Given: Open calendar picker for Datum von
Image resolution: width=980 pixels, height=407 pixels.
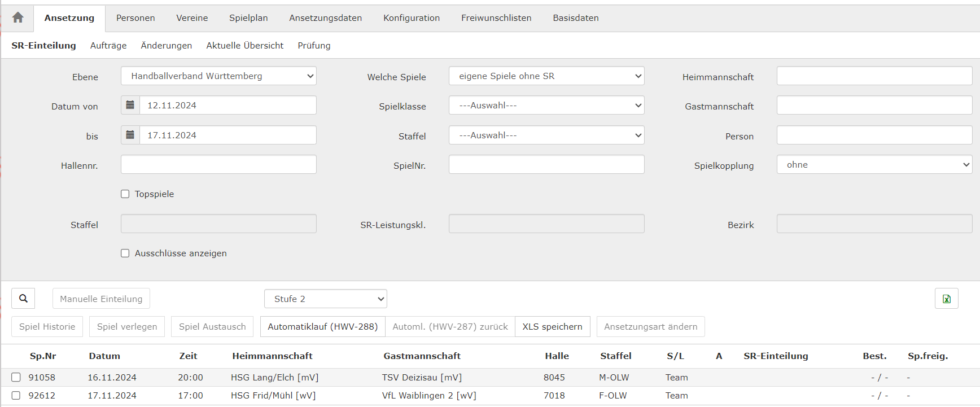Looking at the screenshot, I should tap(130, 105).
